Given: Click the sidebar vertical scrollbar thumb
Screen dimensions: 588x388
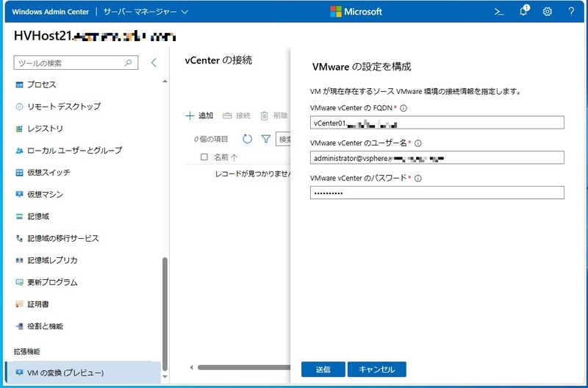Looking at the screenshot, I should [165, 313].
